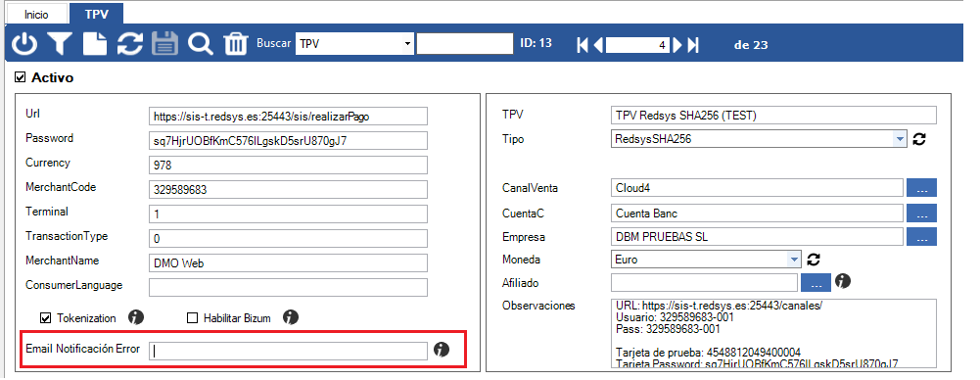Click the Buscar search text box
980x380 pixels.
465,44
